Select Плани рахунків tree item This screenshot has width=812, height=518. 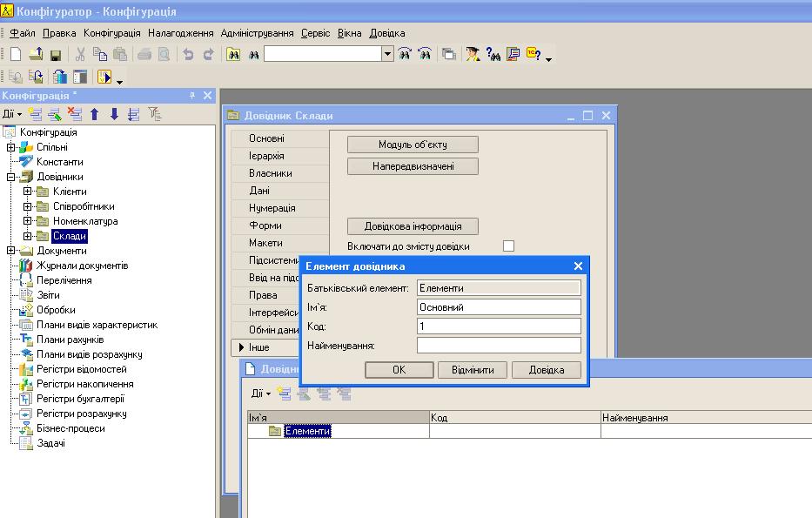coord(70,340)
